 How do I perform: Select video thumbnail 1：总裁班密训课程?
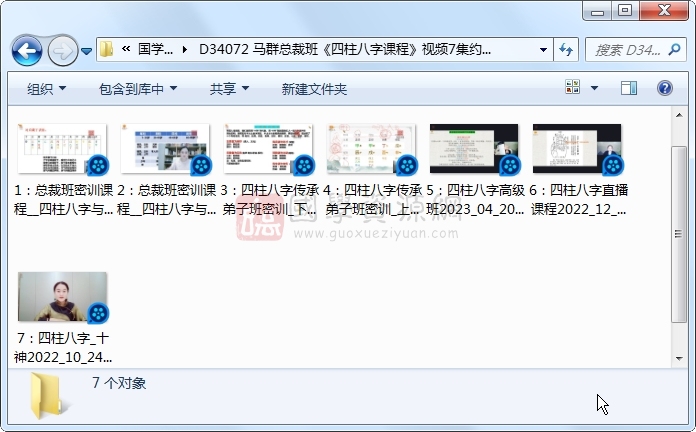62,149
